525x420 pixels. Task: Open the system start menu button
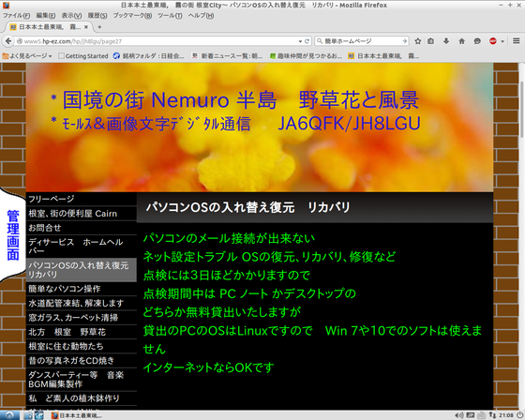click(9, 415)
